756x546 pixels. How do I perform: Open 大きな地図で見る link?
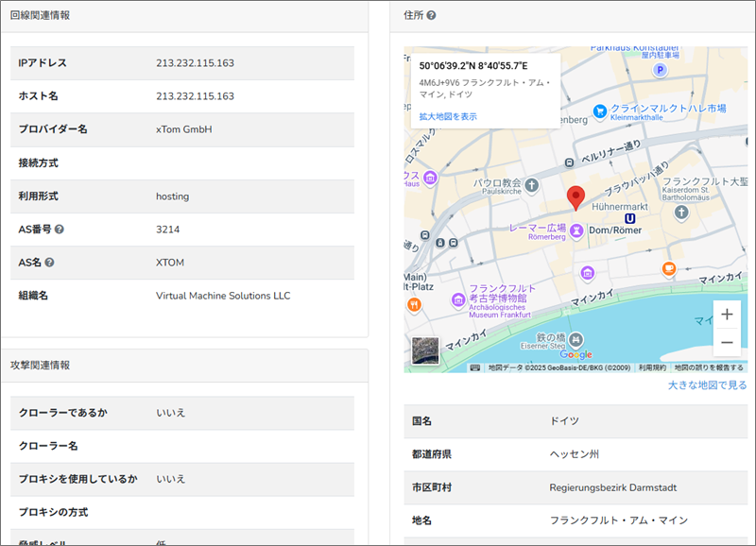(707, 385)
